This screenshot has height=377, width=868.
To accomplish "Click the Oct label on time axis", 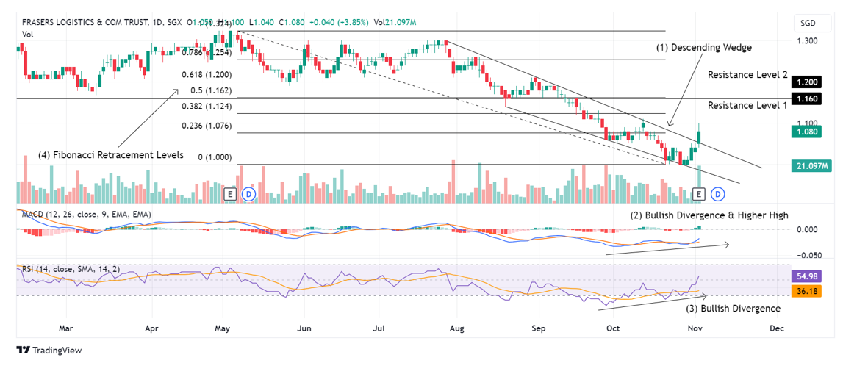I will (x=613, y=328).
